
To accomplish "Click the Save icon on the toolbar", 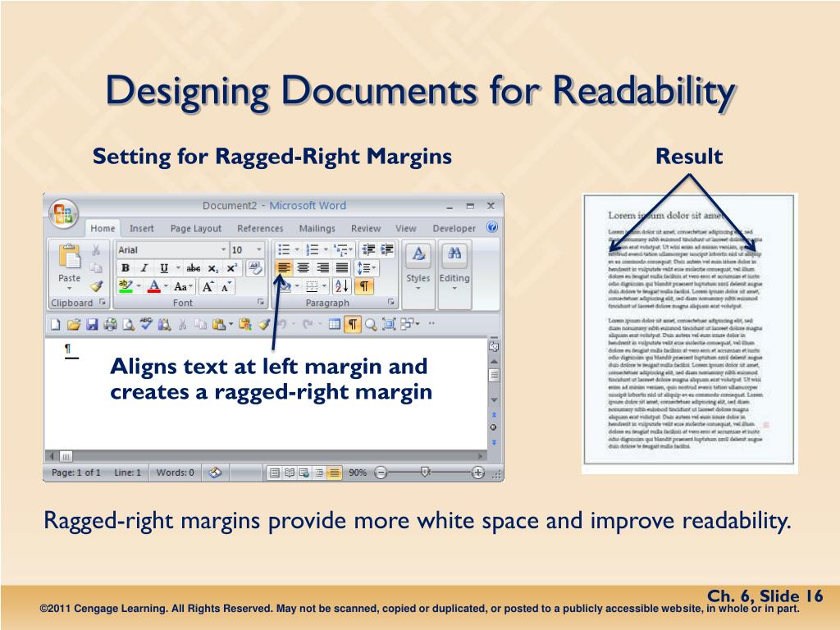I will [x=92, y=325].
